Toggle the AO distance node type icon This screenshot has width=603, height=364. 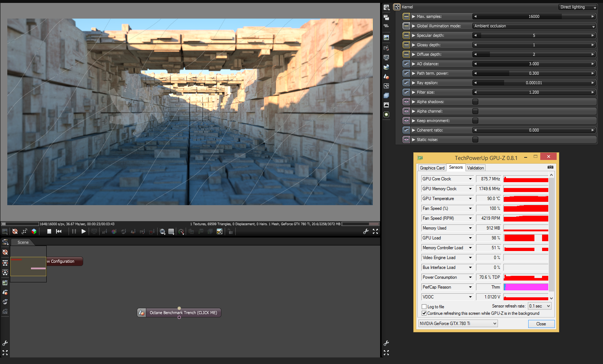tap(406, 64)
